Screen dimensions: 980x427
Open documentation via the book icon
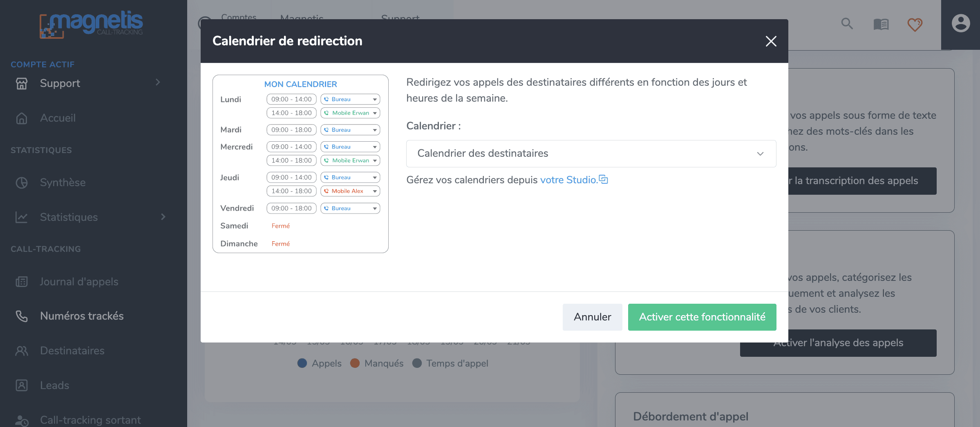tap(881, 24)
